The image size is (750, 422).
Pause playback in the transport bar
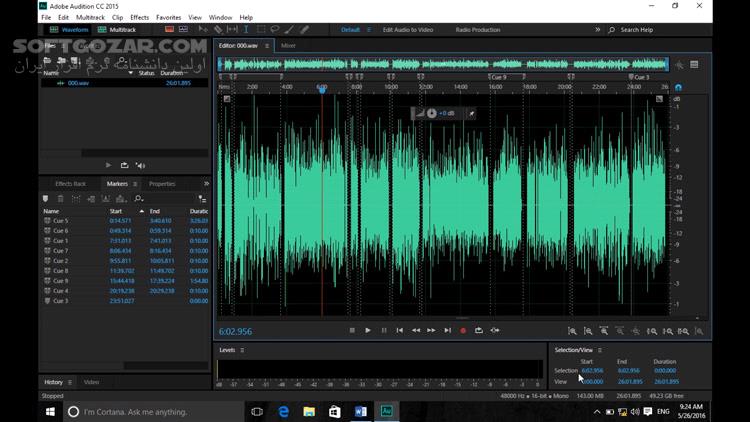tap(384, 330)
